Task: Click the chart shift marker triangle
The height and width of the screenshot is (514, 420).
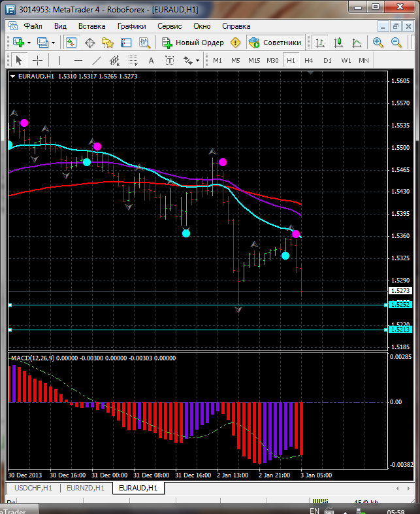Action: coord(310,73)
